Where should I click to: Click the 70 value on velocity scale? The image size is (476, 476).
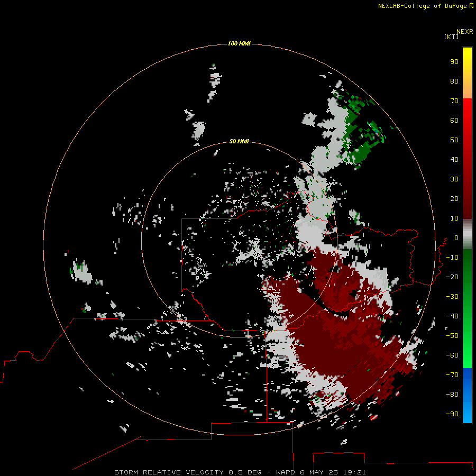(x=454, y=101)
